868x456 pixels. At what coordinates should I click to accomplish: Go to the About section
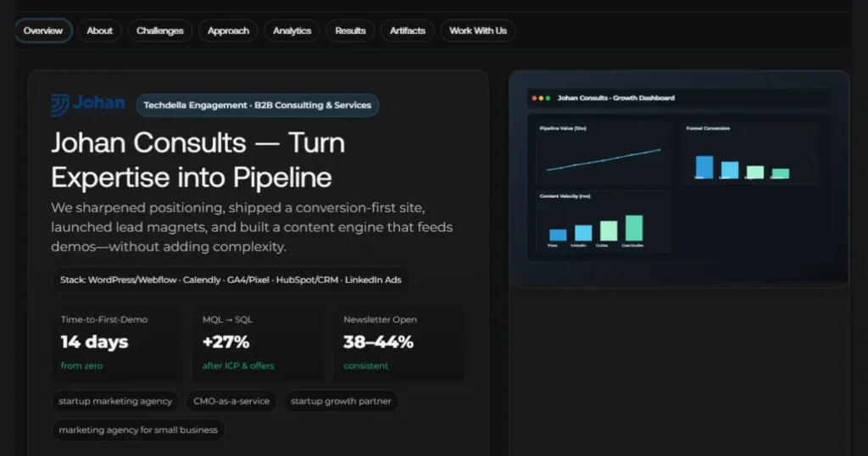pos(99,31)
